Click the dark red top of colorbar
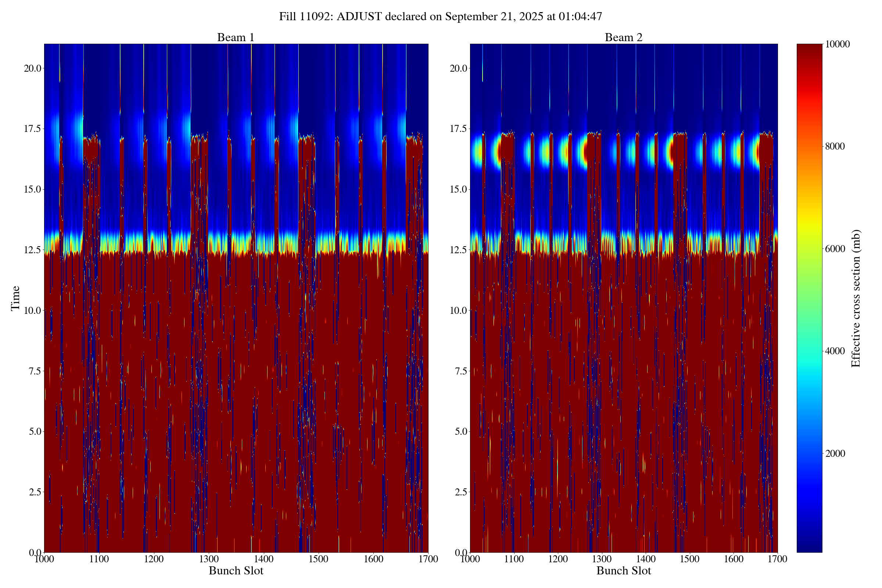This screenshot has width=882, height=588. pos(809,51)
